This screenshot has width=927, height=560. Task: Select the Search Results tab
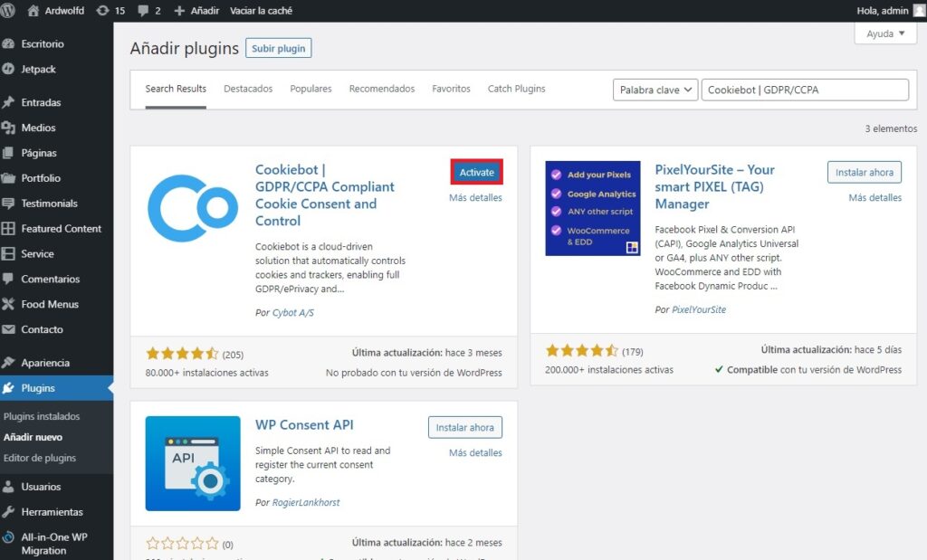176,89
